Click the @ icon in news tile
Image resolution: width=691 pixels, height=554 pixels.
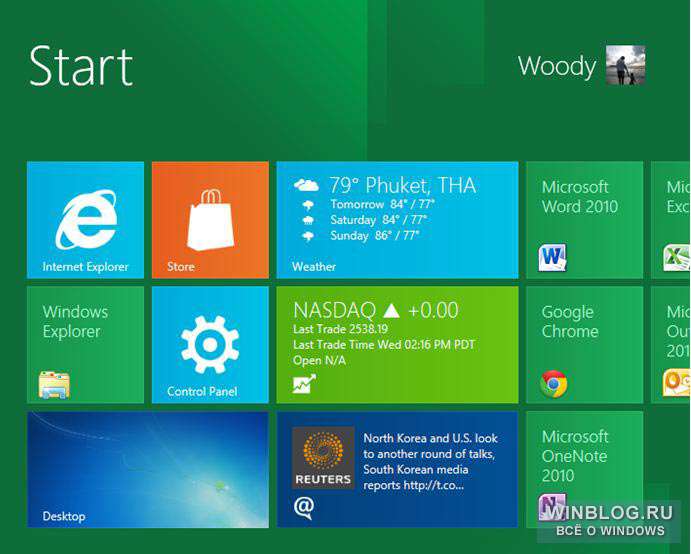[304, 508]
